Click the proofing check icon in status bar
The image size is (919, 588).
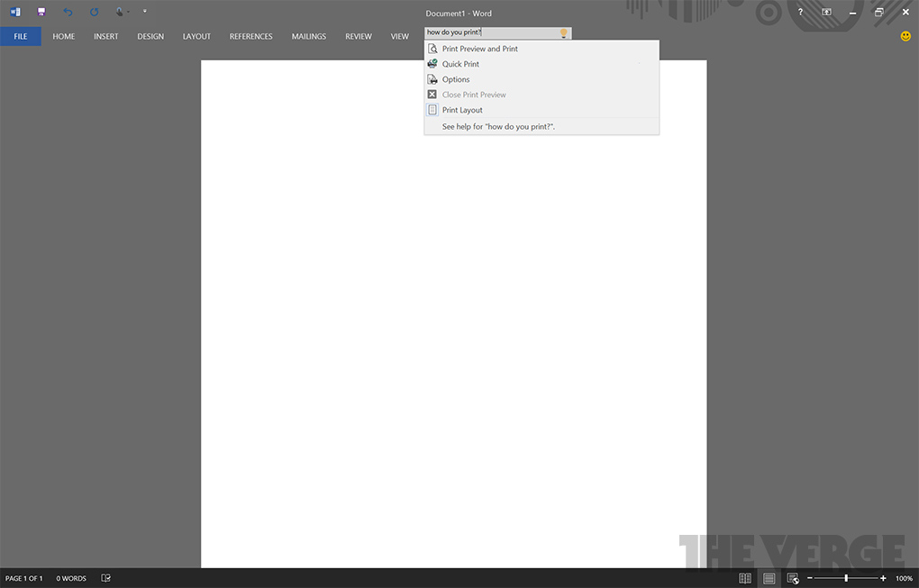point(106,578)
